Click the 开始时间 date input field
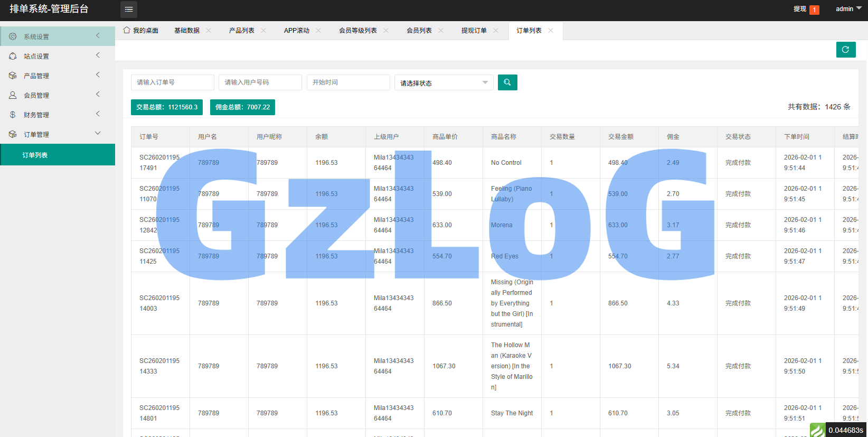 (x=348, y=82)
